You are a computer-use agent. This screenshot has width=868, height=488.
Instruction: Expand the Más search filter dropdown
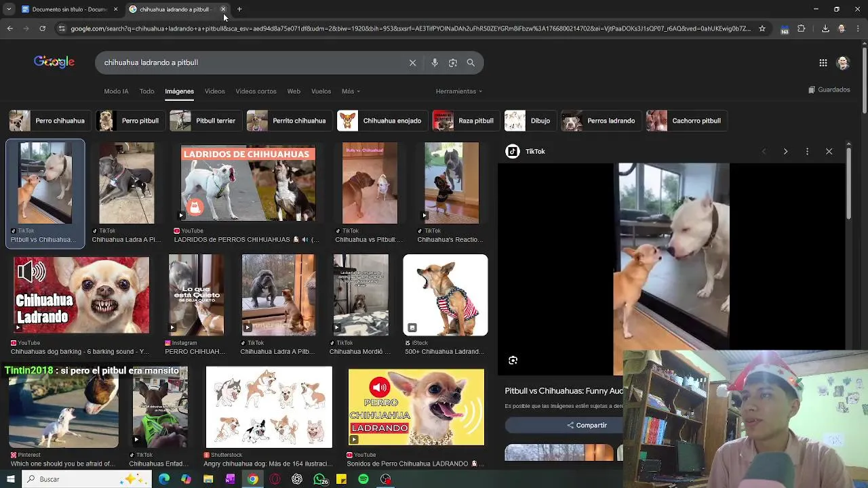[351, 91]
